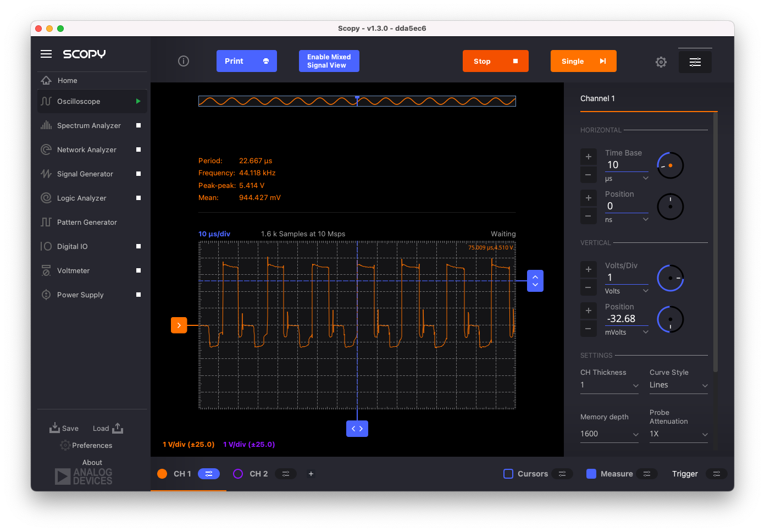765x532 pixels.
Task: Open Trigger settings menu icon
Action: click(x=717, y=474)
